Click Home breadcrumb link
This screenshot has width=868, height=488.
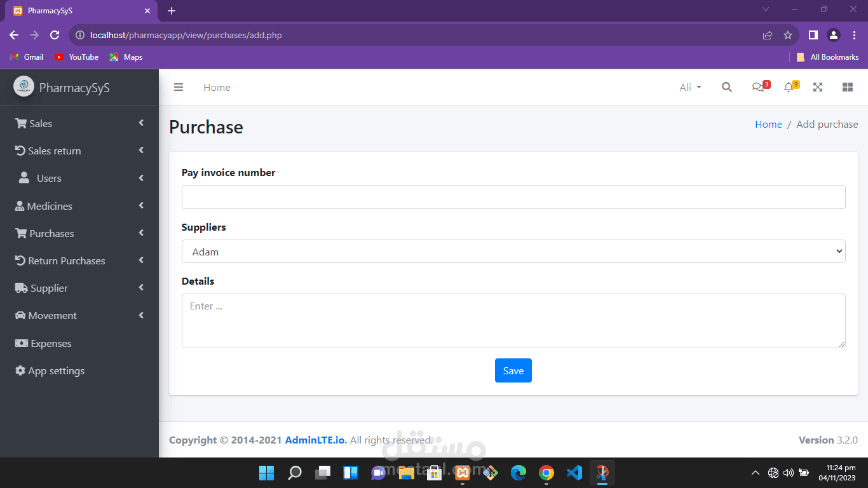(x=768, y=124)
